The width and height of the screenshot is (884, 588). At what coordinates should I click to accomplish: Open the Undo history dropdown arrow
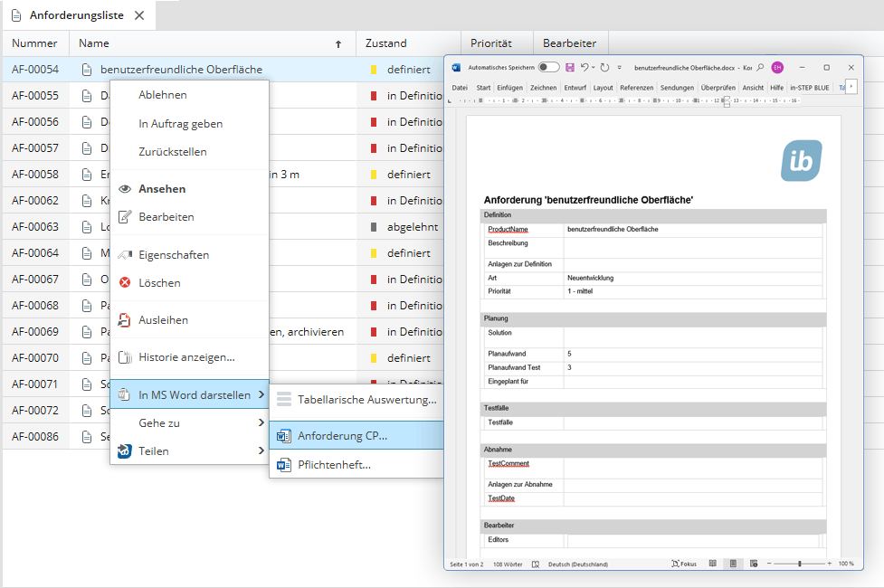(x=594, y=68)
